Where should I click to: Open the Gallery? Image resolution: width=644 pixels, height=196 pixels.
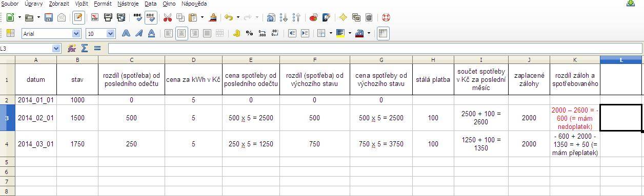356,17
